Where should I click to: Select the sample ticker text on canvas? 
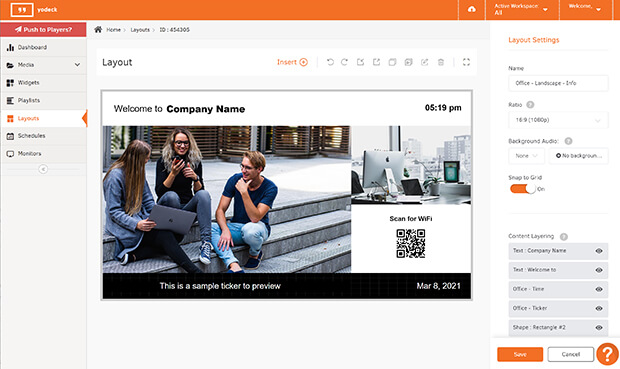tap(220, 286)
